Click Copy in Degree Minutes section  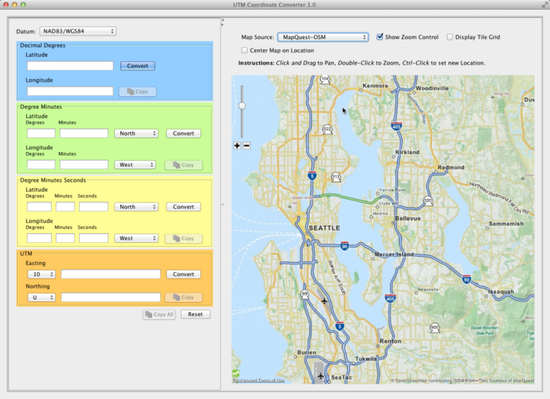click(183, 165)
